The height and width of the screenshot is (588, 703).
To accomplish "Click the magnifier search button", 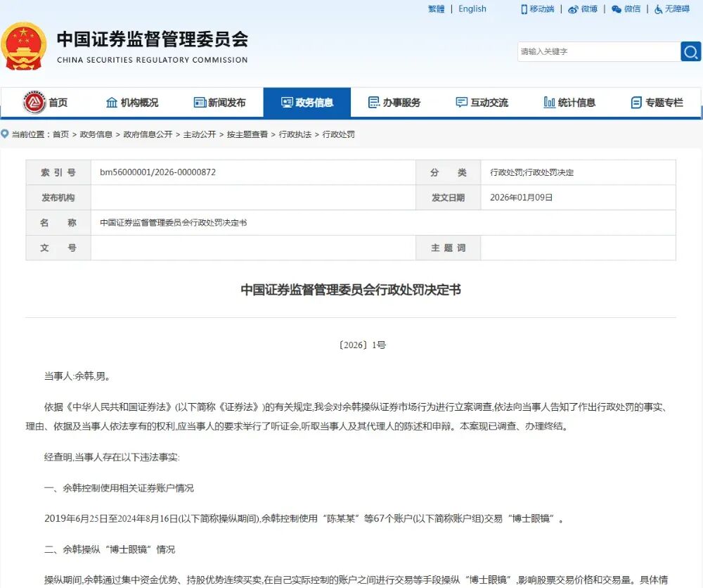I will [x=690, y=51].
